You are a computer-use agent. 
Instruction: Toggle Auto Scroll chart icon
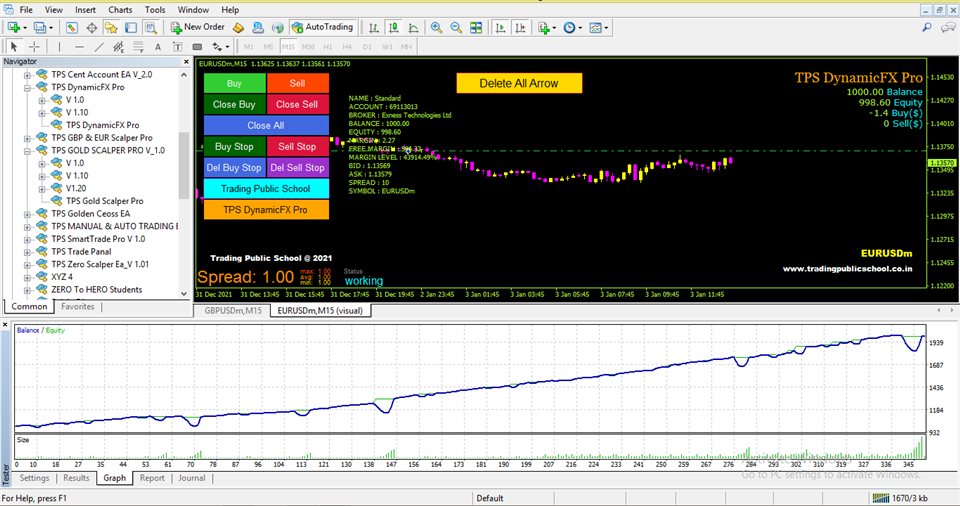[x=500, y=28]
